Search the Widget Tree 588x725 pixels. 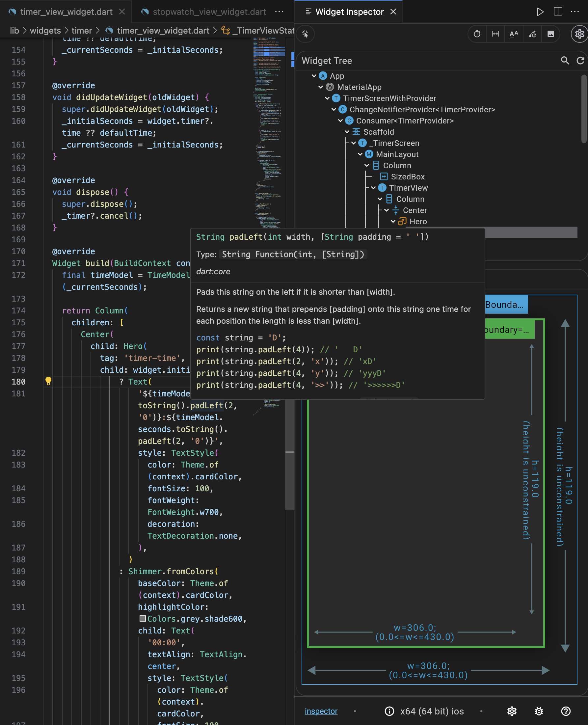(565, 61)
